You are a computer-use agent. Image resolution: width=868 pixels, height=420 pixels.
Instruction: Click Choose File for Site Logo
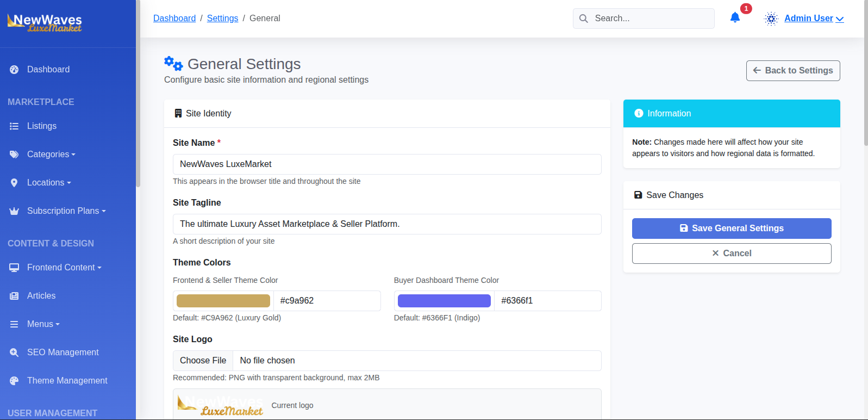tap(203, 361)
